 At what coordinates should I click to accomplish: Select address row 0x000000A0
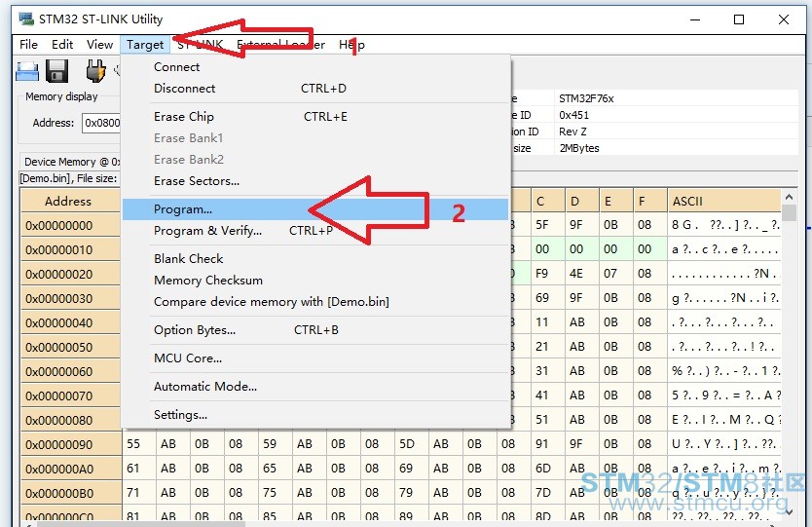point(70,469)
